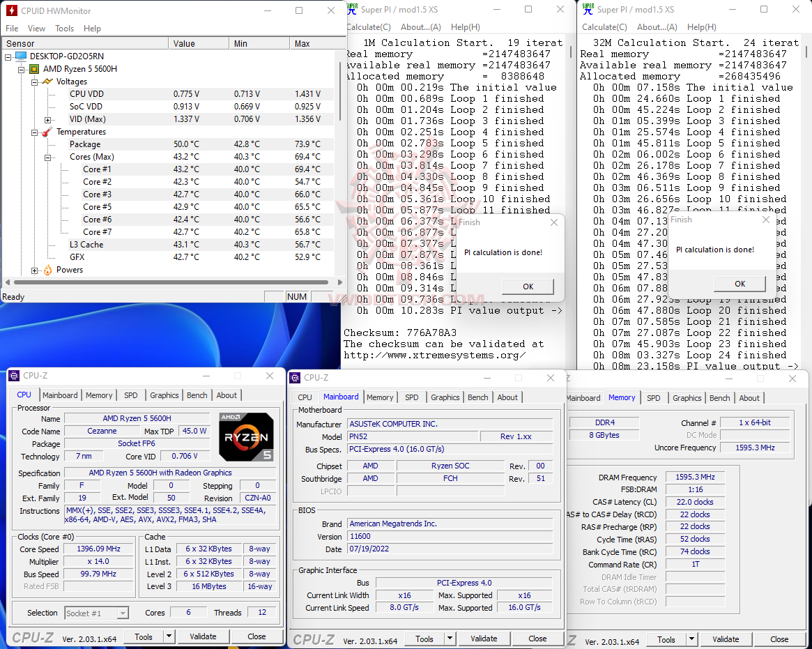Open the Socket #1 selection dropdown

(122, 613)
